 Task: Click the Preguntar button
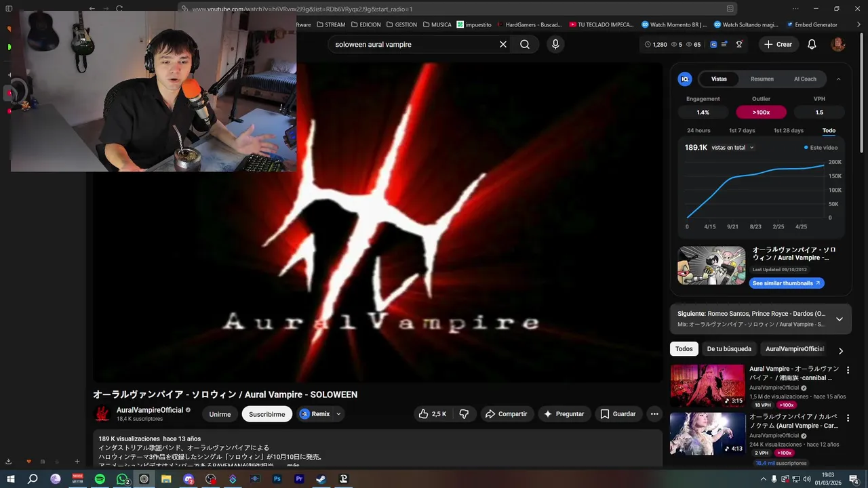(x=564, y=414)
